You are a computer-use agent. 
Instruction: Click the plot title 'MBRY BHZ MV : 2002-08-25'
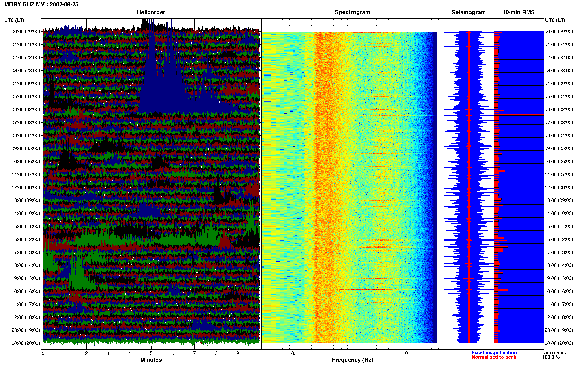point(41,4)
